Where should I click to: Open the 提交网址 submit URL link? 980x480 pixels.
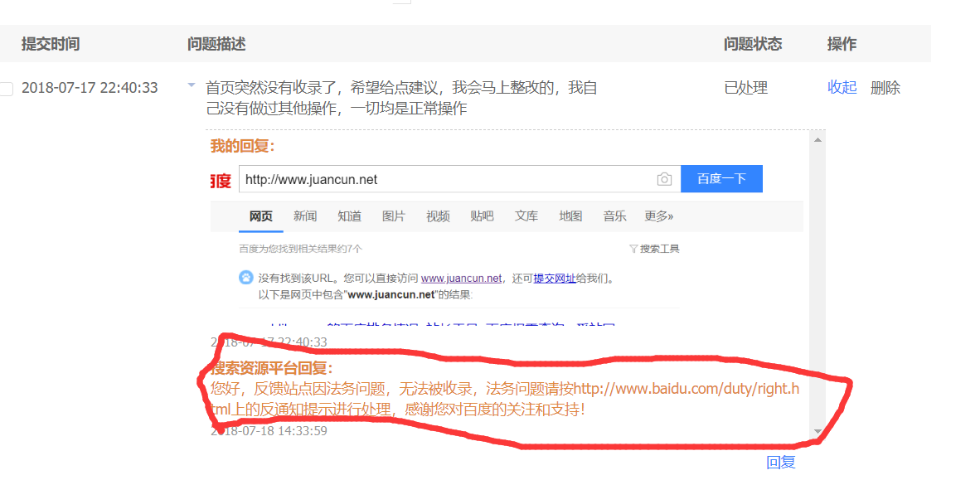point(554,279)
